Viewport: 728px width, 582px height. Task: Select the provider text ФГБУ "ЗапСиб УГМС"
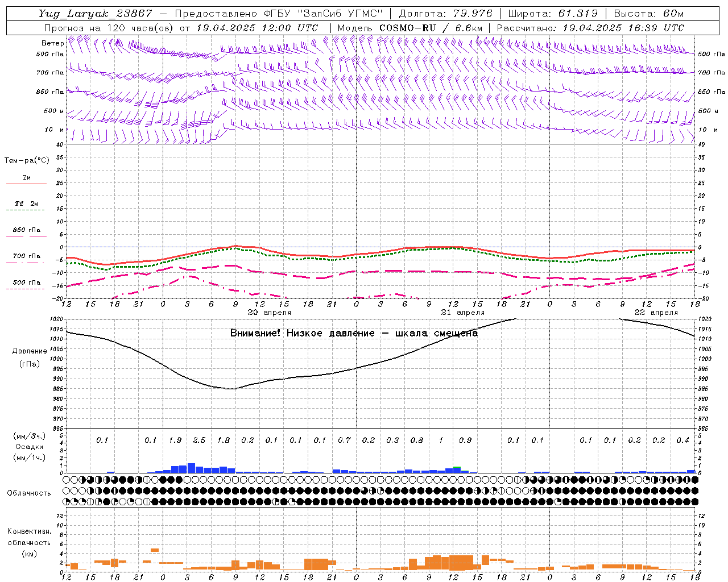click(x=324, y=14)
